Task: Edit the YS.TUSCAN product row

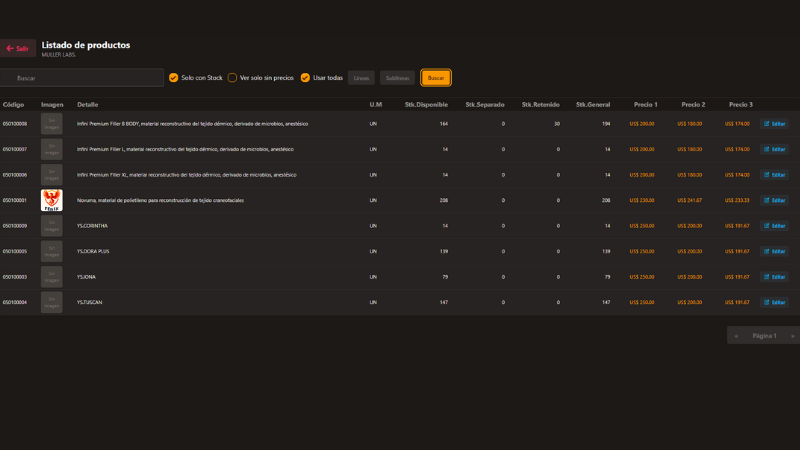Action: click(x=774, y=301)
